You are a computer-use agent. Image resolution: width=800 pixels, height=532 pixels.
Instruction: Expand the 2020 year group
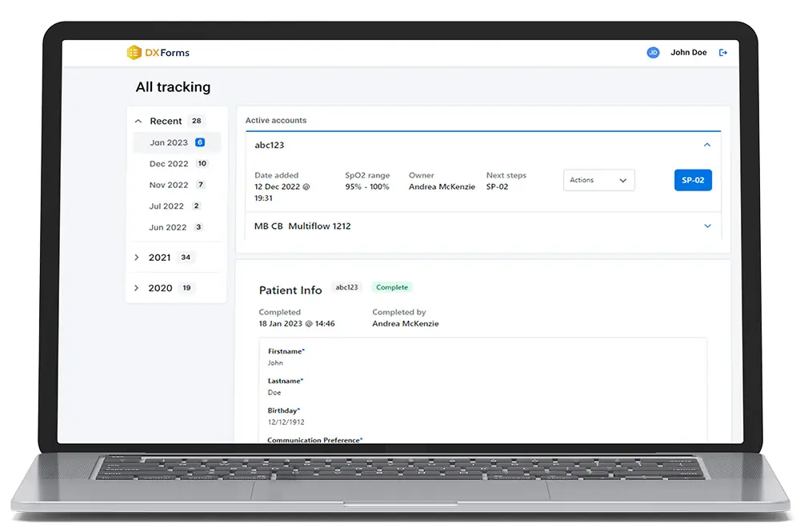point(137,287)
